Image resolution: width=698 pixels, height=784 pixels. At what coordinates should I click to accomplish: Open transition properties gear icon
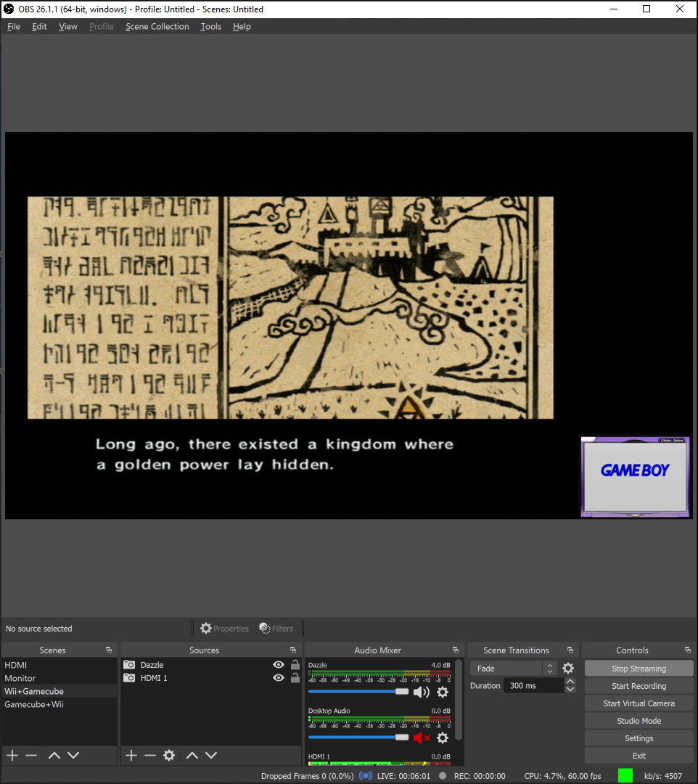568,669
